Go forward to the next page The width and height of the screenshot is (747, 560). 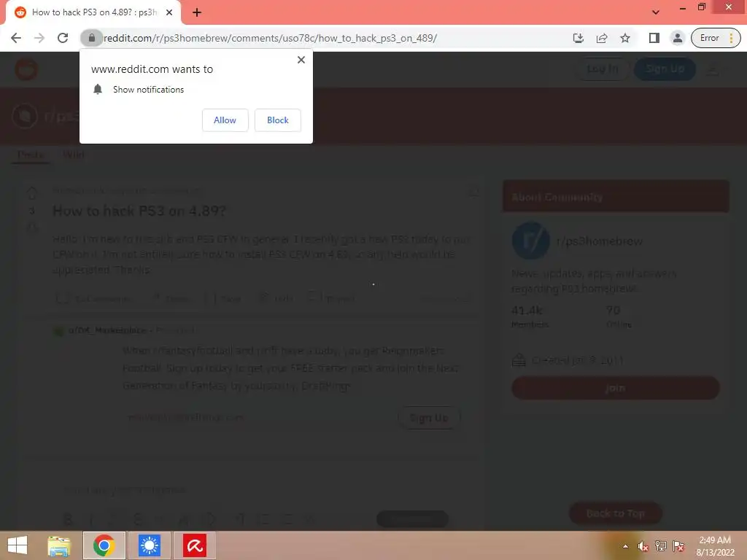(x=39, y=38)
